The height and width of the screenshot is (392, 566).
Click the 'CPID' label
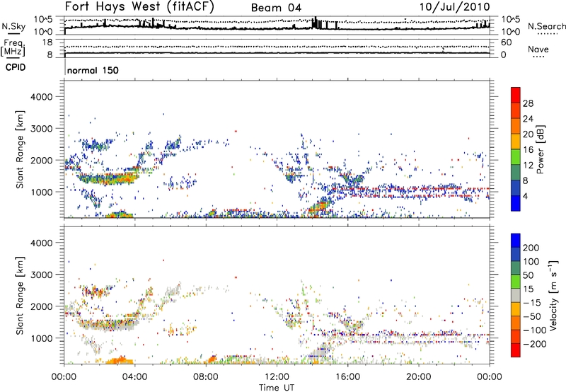(16, 67)
